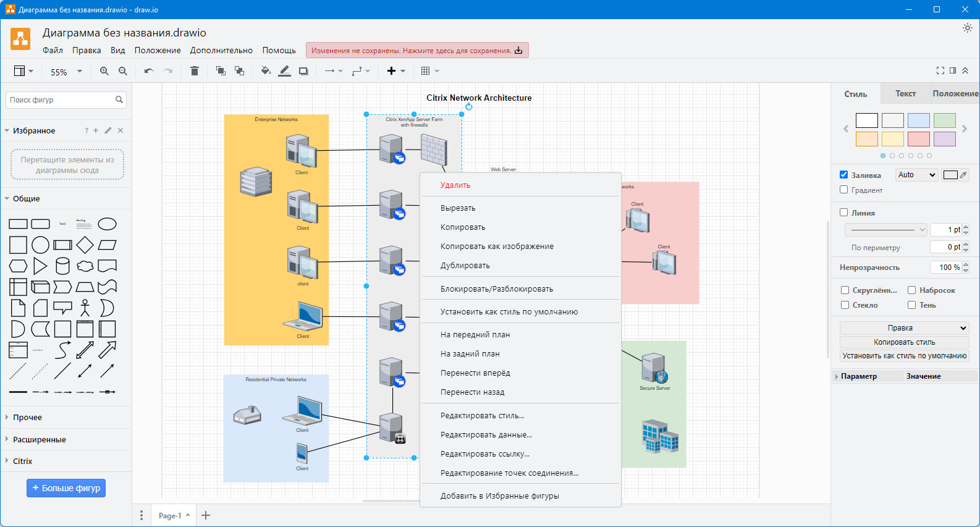Click the eyedropper next to fill color

[x=963, y=175]
